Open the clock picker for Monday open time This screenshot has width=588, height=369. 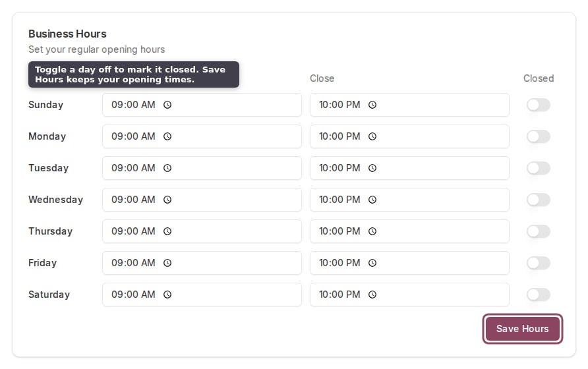167,136
